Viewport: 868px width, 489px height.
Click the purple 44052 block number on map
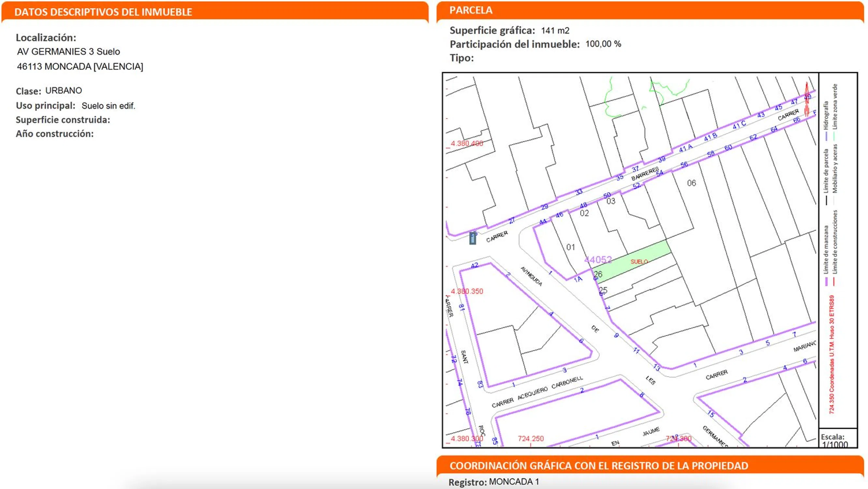pyautogui.click(x=598, y=259)
